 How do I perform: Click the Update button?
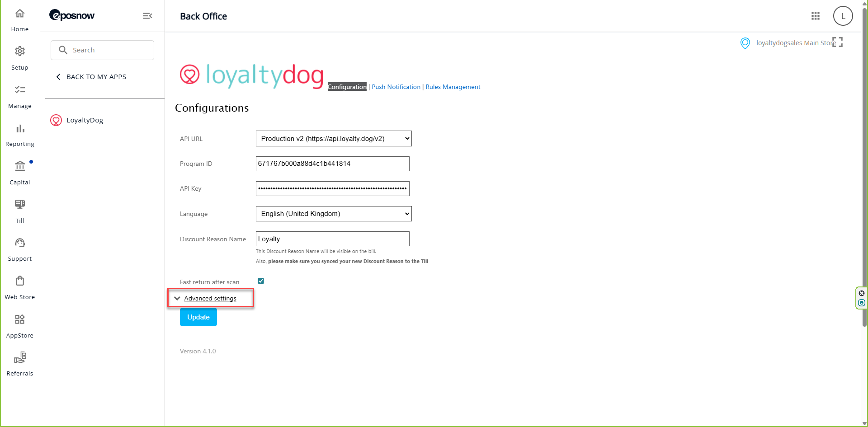coord(198,317)
